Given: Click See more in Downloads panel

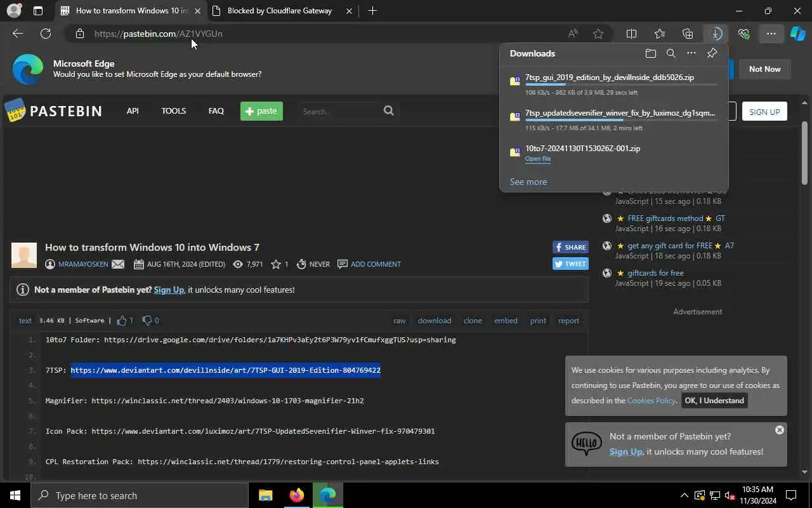Looking at the screenshot, I should click(x=528, y=182).
